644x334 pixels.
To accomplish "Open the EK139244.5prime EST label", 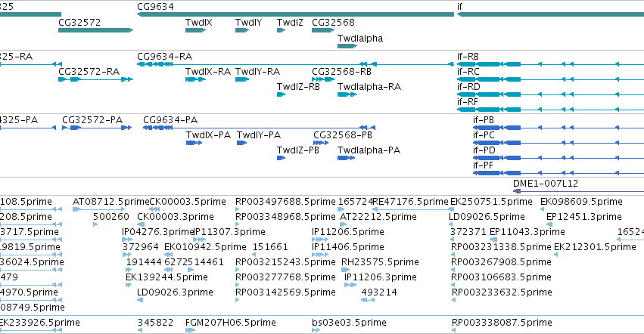I will click(x=166, y=277).
